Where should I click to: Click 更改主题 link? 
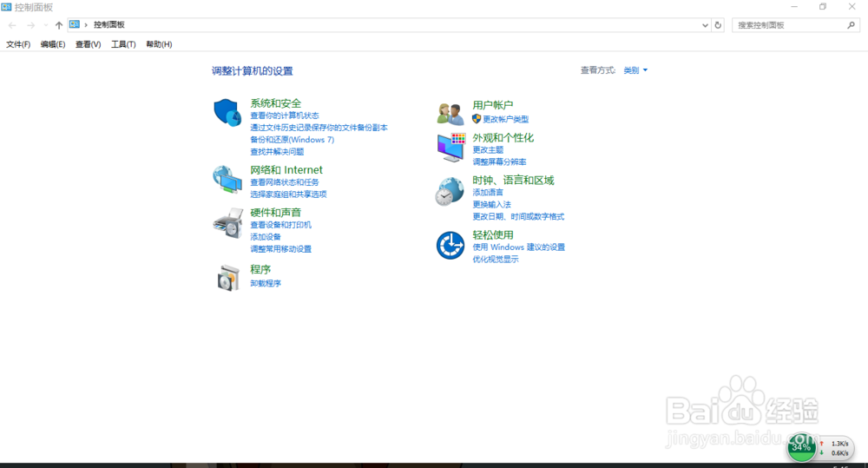(x=488, y=150)
